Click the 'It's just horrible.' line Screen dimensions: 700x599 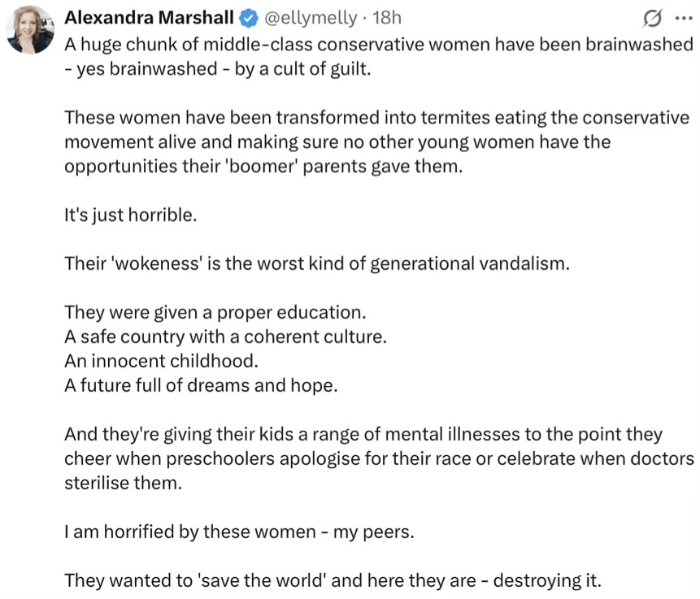click(x=131, y=215)
